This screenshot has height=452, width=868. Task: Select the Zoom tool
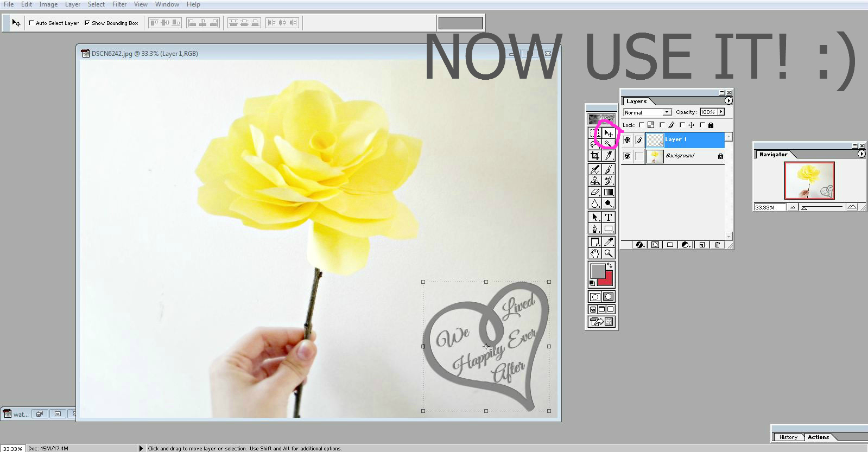(609, 253)
